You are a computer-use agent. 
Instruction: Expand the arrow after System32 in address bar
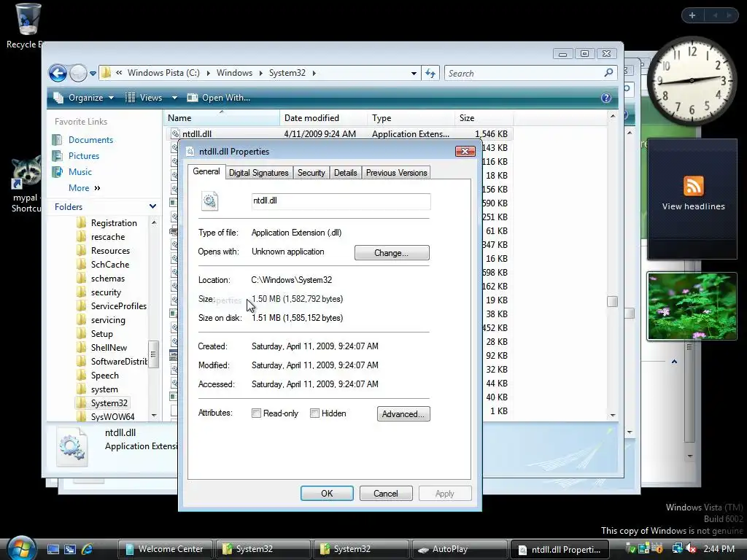click(314, 73)
